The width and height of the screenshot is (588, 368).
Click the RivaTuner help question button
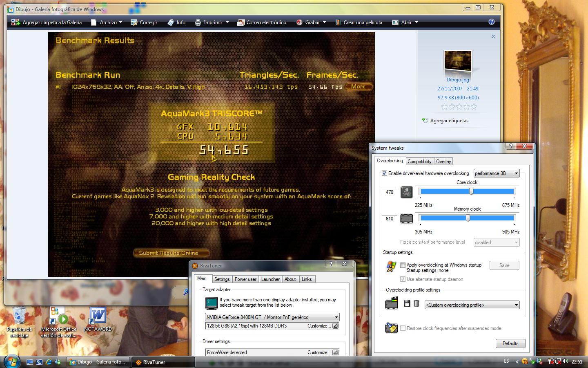(331, 264)
